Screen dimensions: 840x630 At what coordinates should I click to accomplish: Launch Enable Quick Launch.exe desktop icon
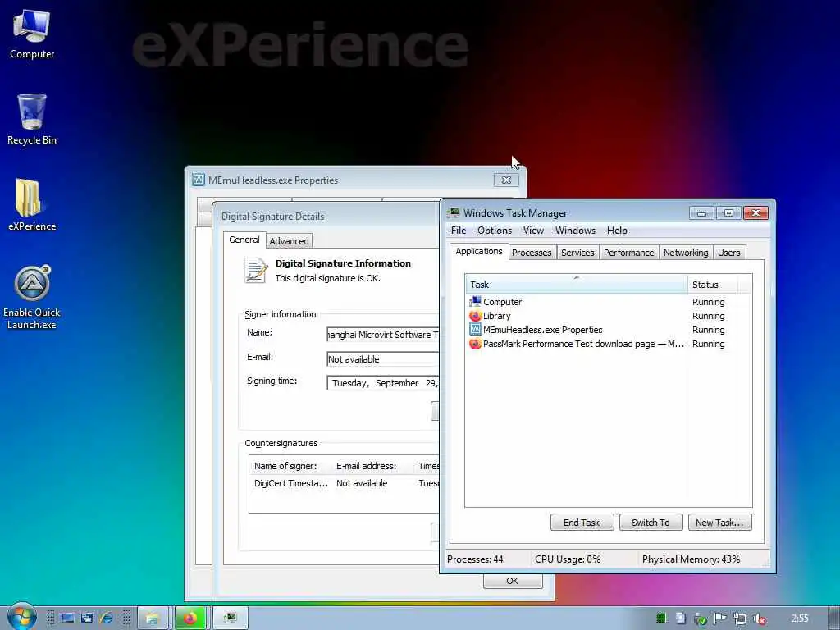pos(32,297)
